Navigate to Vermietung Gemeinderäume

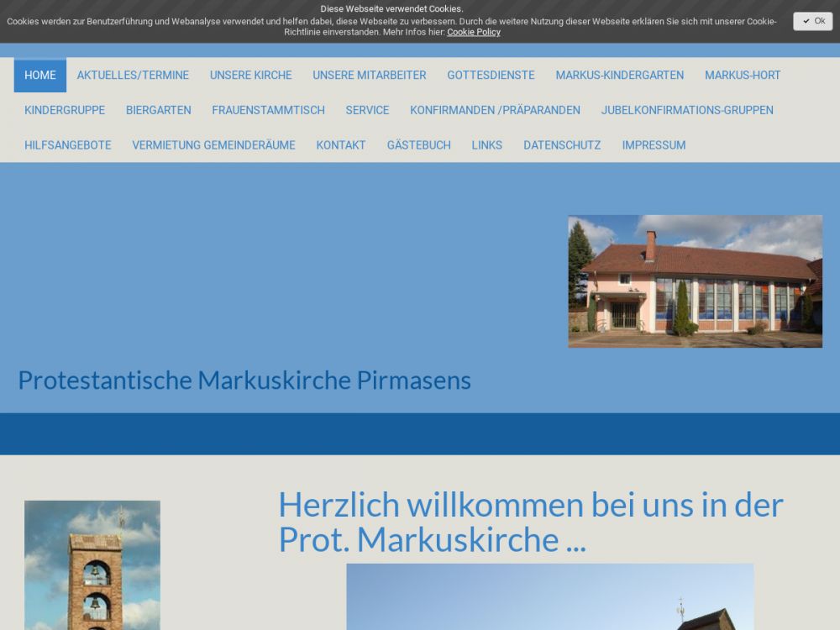coord(213,145)
